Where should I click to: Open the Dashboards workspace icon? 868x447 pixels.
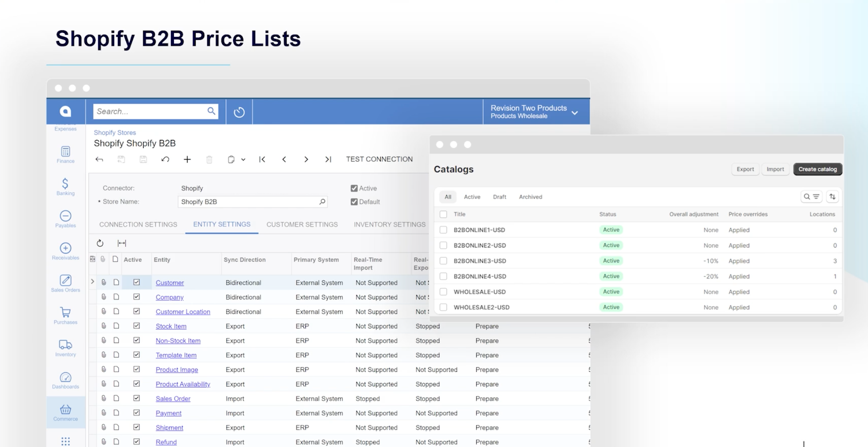click(x=65, y=380)
